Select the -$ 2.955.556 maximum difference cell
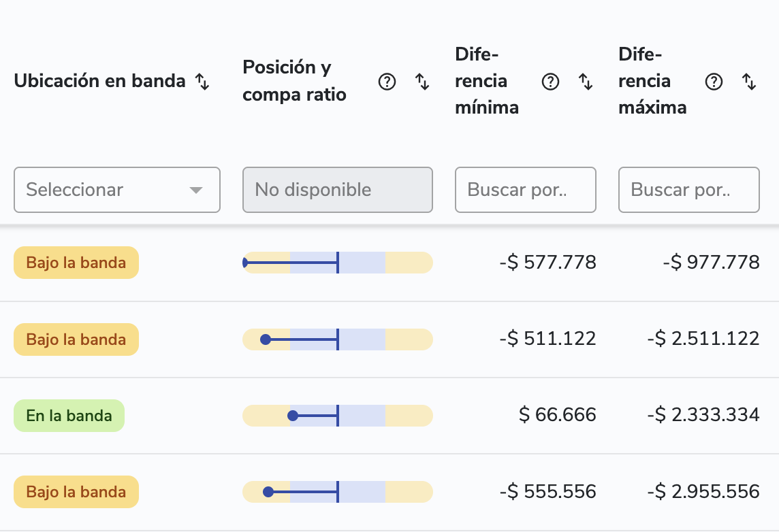The height and width of the screenshot is (532, 779). coord(703,492)
